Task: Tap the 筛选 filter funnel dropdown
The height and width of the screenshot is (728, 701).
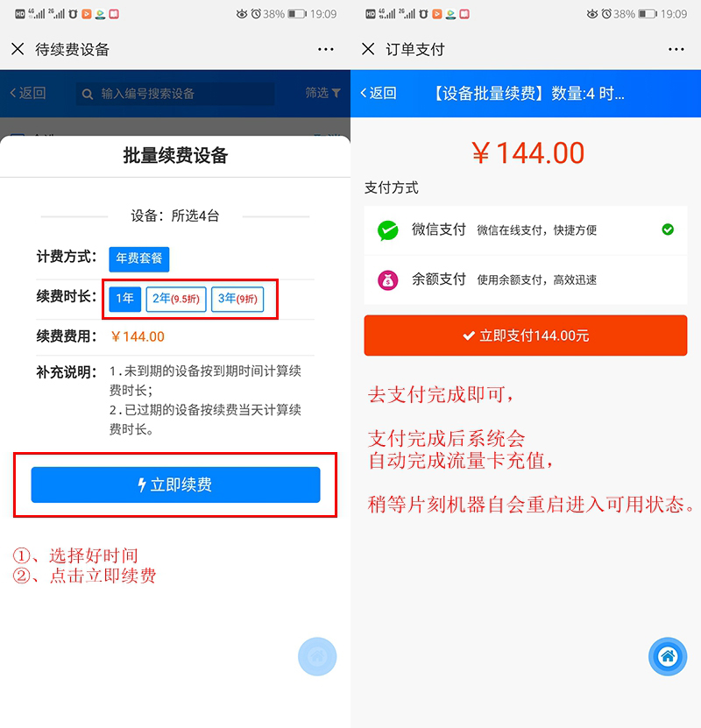Action: pos(322,93)
